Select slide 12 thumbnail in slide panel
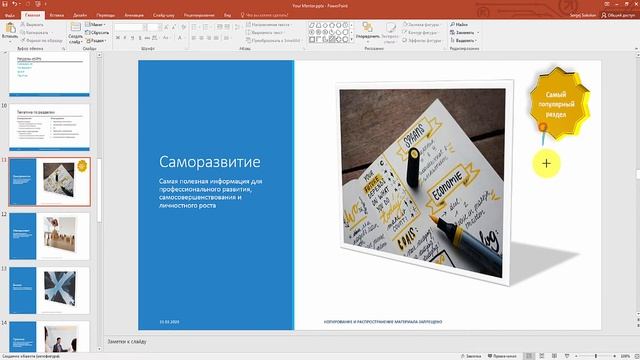 coord(49,236)
